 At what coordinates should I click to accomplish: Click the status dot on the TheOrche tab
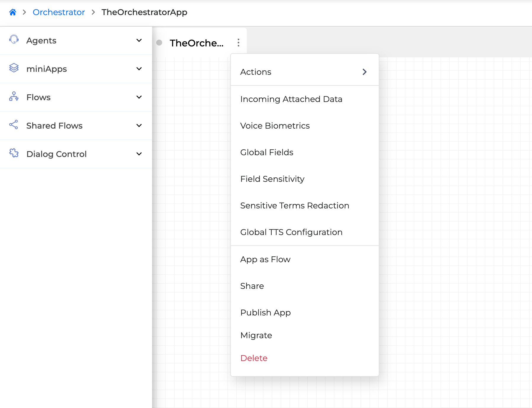click(x=159, y=42)
